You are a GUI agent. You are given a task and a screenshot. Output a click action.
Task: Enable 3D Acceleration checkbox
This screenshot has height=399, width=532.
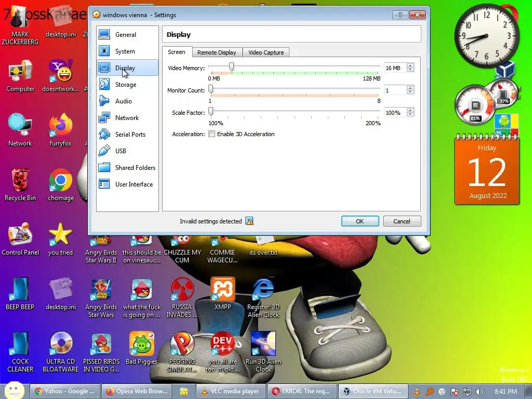pyautogui.click(x=212, y=134)
